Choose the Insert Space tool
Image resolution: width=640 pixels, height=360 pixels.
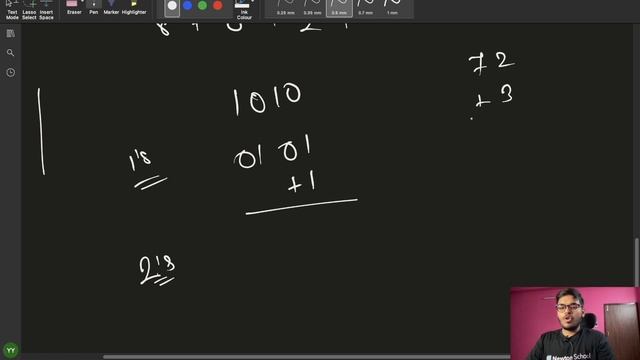(46, 10)
